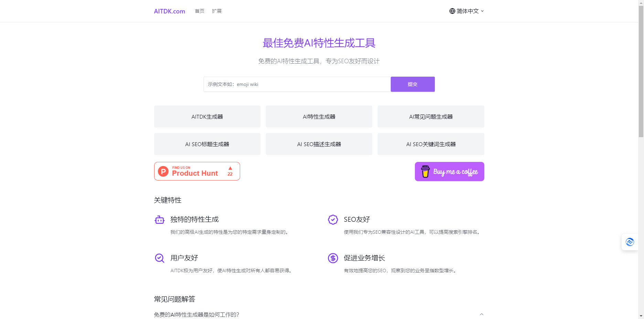Select the AI SEO标题生成器 option
Screen dimensions: 644x319
coord(207,144)
